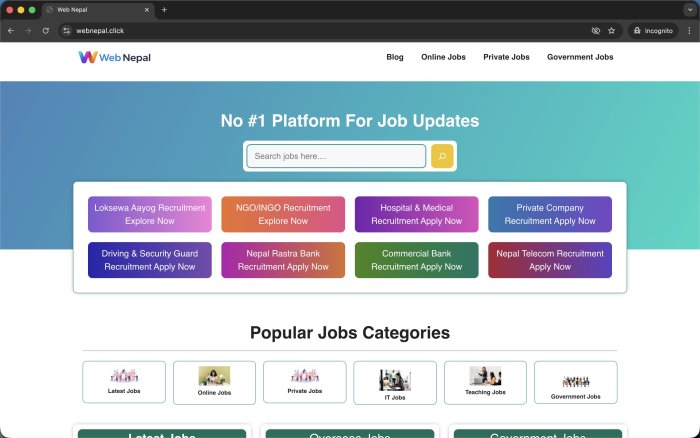This screenshot has width=700, height=438.
Task: Click the browser forward arrow
Action: click(28, 31)
